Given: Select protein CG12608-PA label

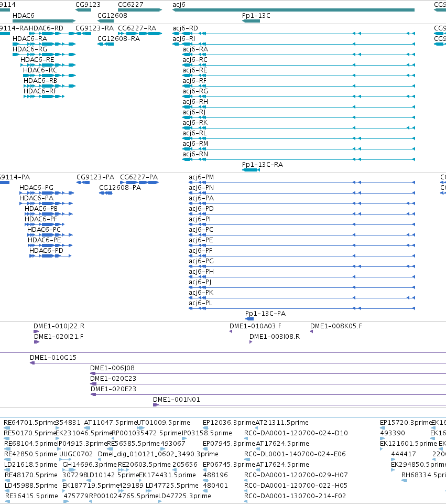Looking at the screenshot, I should (x=120, y=187).
